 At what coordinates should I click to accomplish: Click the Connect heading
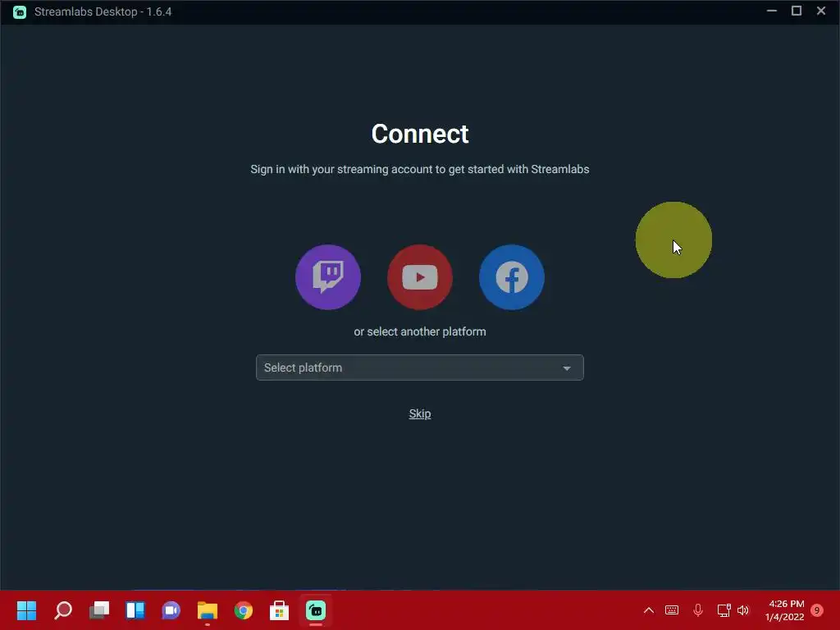pyautogui.click(x=420, y=134)
